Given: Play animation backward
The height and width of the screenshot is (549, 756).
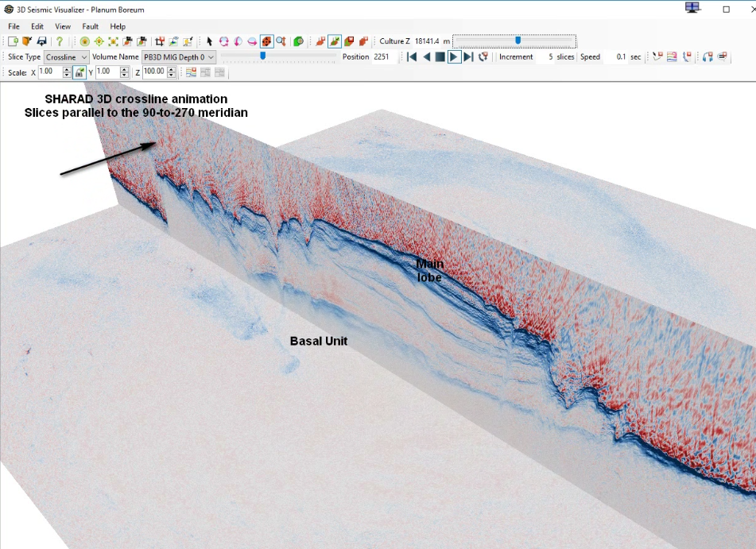Looking at the screenshot, I should [x=426, y=57].
